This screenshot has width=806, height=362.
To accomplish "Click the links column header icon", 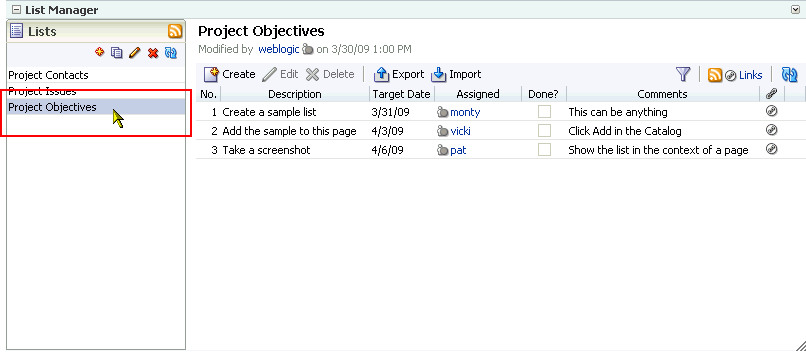I will click(771, 94).
